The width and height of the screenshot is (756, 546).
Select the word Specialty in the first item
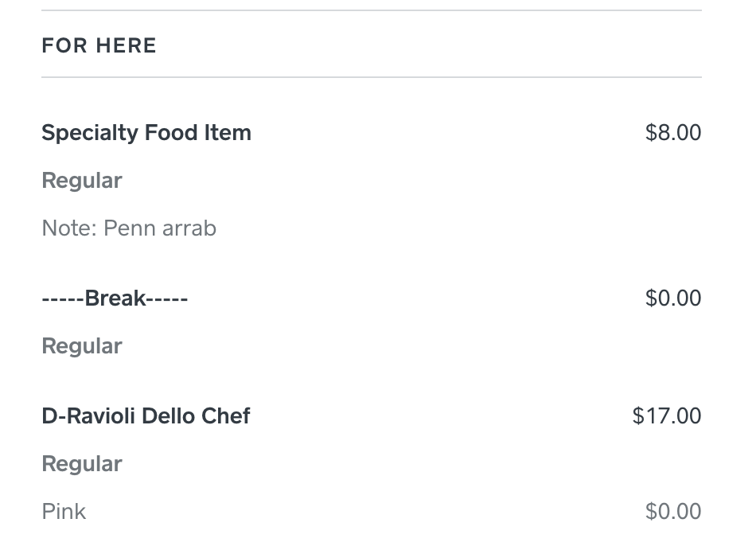(90, 133)
